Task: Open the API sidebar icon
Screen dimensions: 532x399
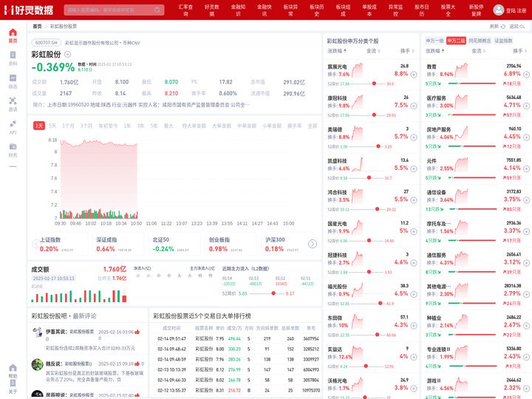Action: point(13,124)
